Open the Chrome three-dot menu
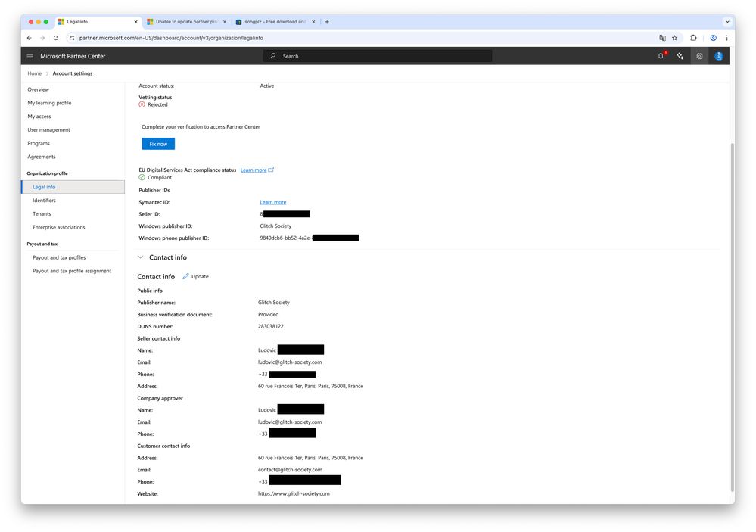The image size is (756, 532). click(726, 38)
